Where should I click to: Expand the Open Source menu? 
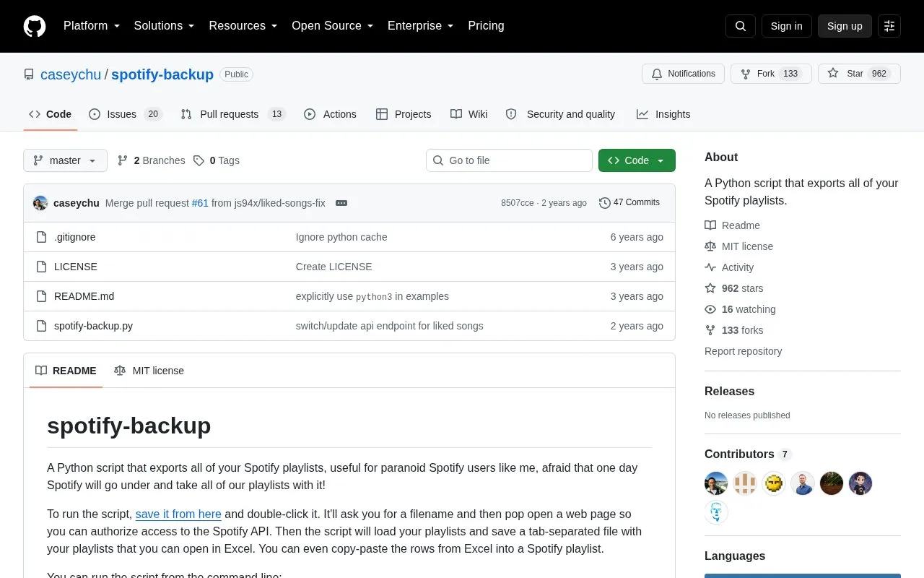point(333,26)
